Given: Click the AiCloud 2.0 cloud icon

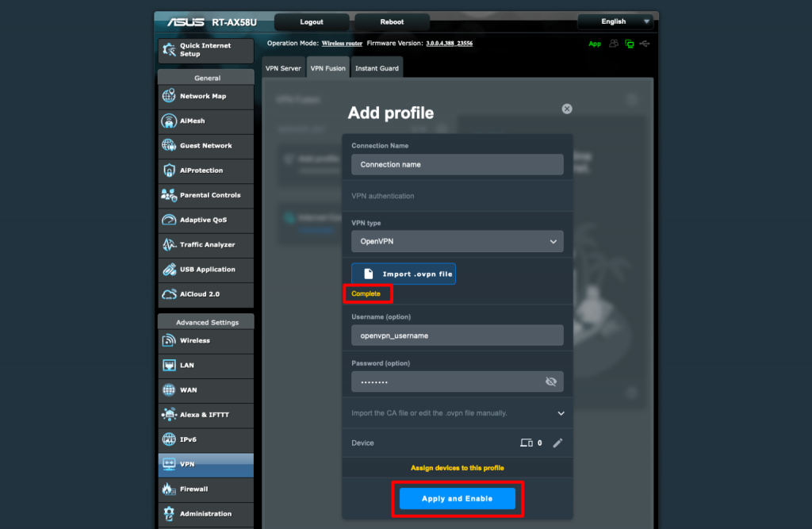Looking at the screenshot, I should click(169, 294).
